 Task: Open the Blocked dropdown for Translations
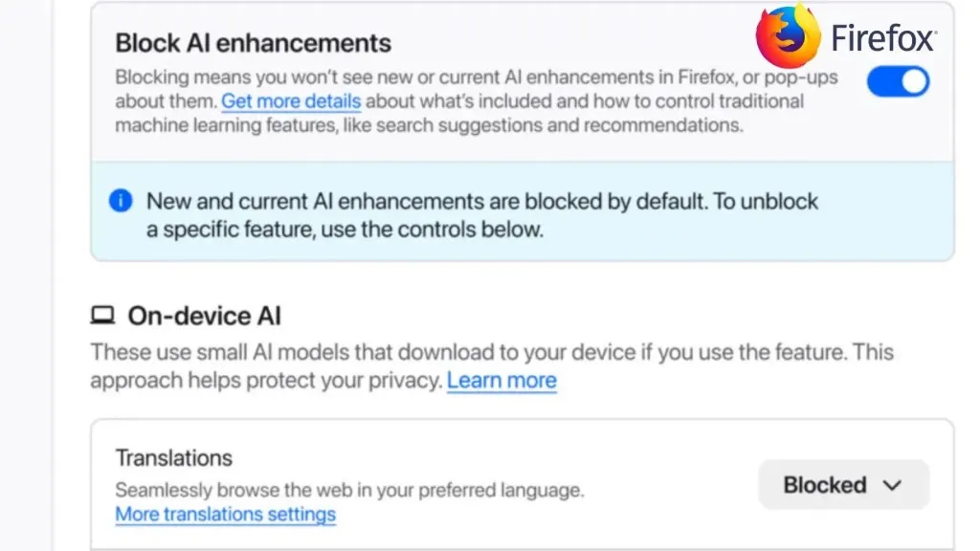point(842,484)
